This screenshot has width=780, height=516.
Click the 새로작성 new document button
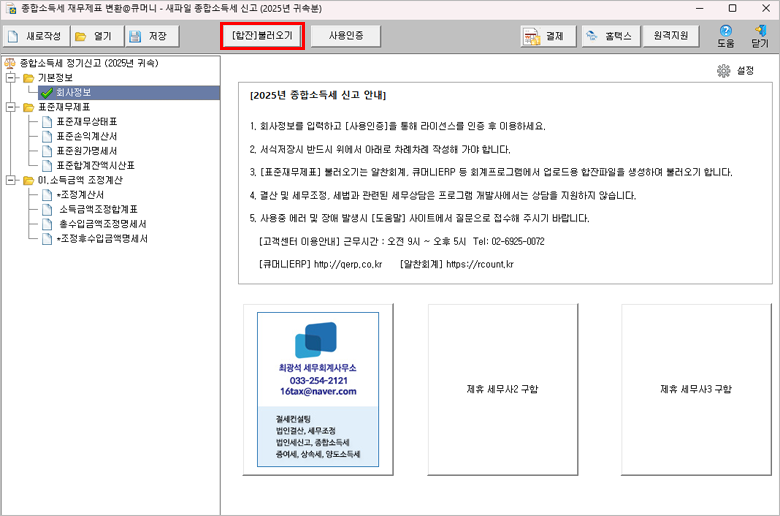36,36
